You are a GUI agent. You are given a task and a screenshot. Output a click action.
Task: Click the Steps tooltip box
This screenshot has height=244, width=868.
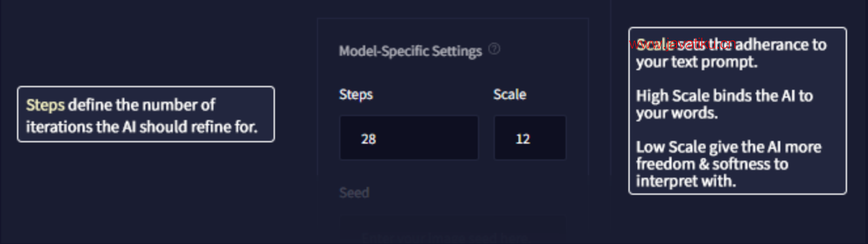tap(146, 114)
